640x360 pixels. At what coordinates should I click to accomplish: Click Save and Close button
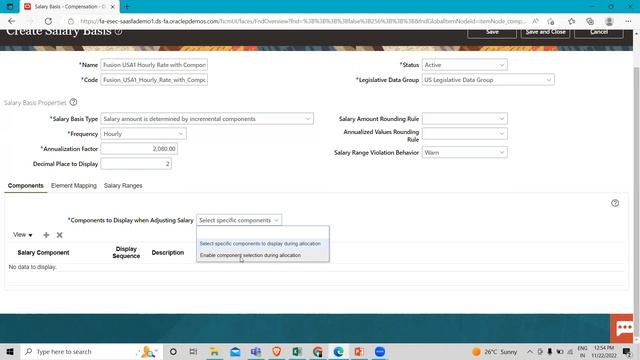pyautogui.click(x=545, y=33)
